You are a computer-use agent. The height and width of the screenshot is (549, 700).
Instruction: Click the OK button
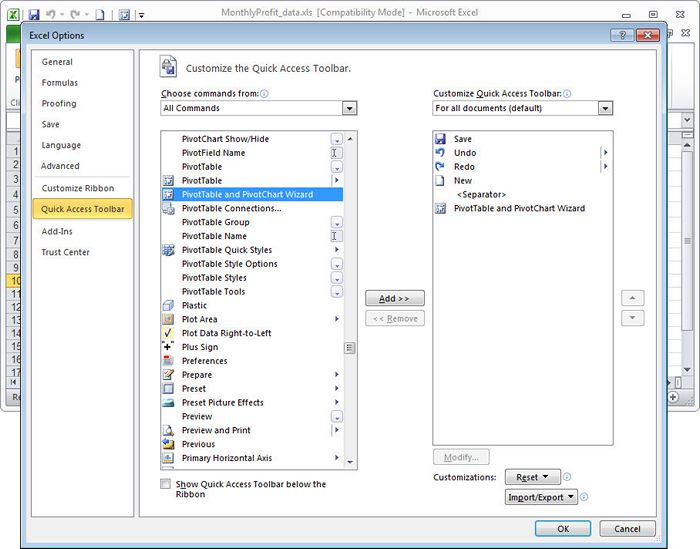[x=563, y=529]
